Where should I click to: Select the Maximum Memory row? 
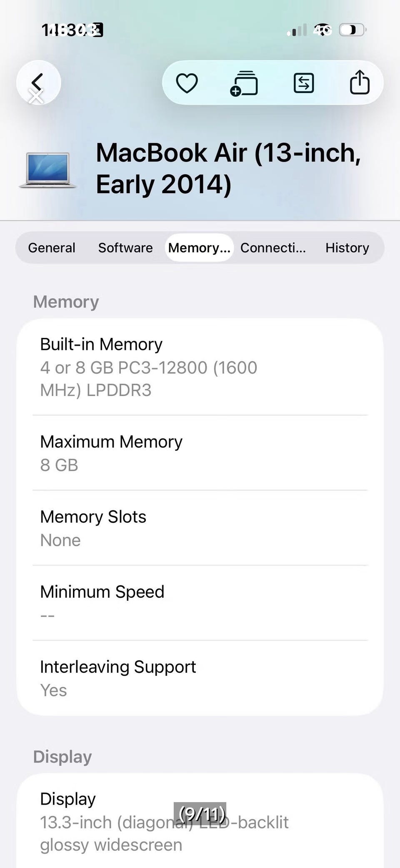[200, 453]
